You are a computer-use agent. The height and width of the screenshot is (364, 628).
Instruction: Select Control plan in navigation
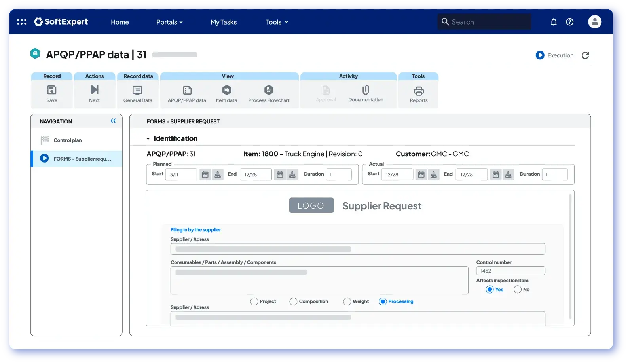[x=76, y=140]
